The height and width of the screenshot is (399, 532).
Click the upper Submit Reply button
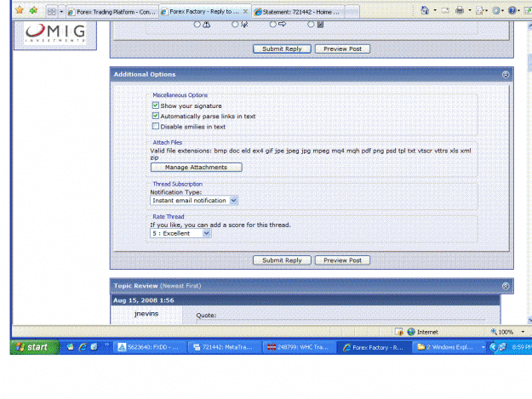[282, 48]
